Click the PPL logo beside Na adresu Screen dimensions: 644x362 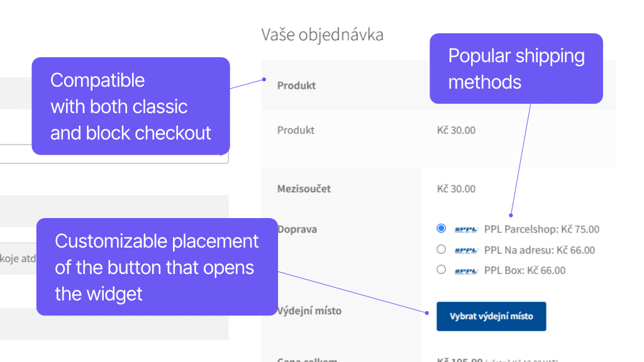point(467,250)
